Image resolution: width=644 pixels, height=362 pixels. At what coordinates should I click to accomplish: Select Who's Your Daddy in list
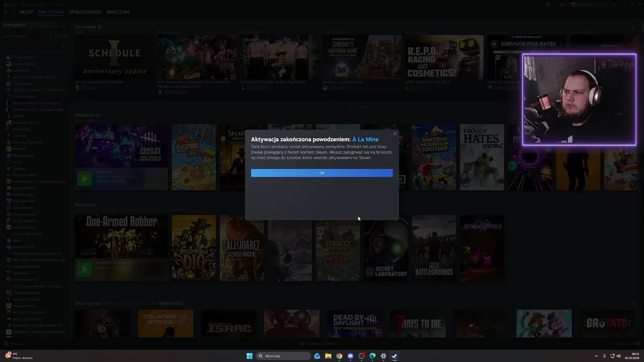(x=27, y=319)
